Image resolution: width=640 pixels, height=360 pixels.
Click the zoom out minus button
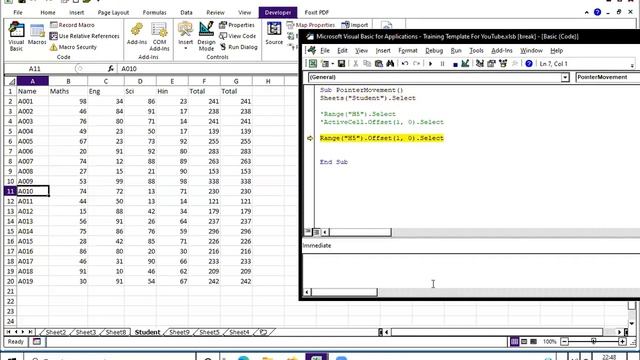(x=564, y=342)
